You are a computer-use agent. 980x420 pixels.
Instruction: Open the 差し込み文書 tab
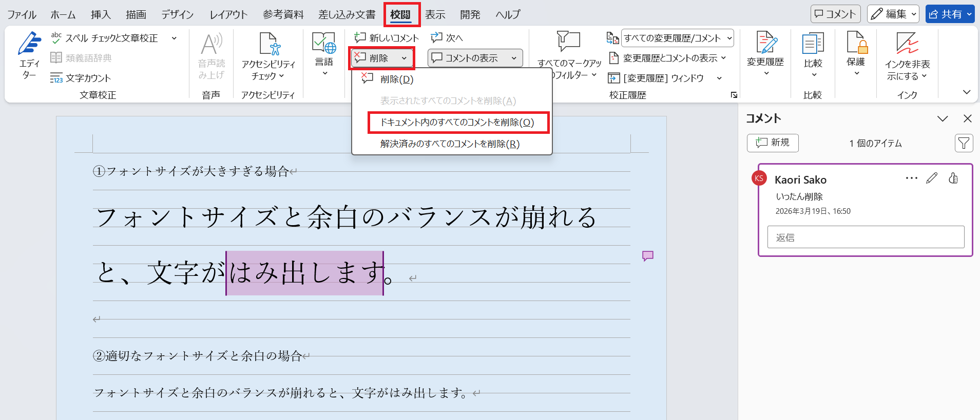click(347, 14)
